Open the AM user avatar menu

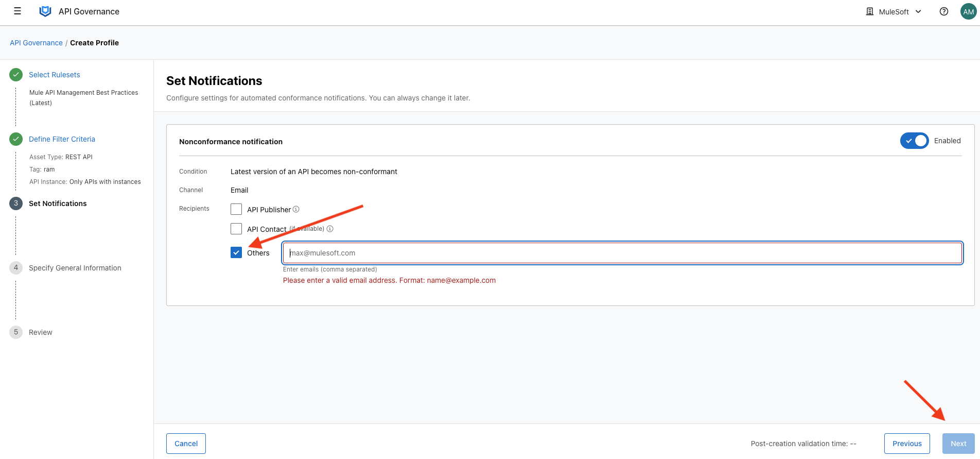coord(968,11)
